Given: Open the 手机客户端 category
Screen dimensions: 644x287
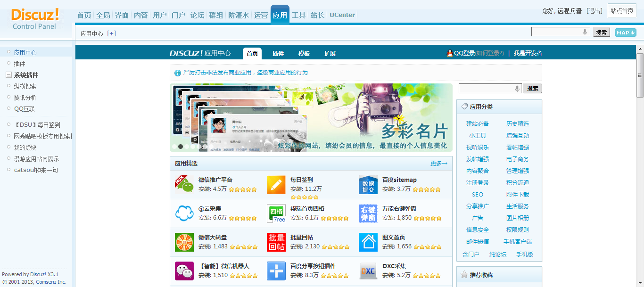Looking at the screenshot, I should tap(518, 241).
